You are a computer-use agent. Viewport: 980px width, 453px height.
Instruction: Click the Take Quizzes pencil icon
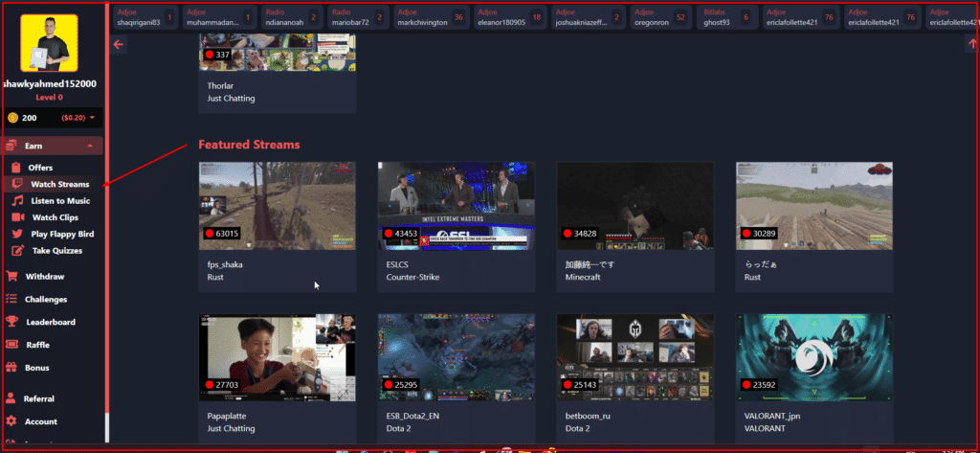17,251
